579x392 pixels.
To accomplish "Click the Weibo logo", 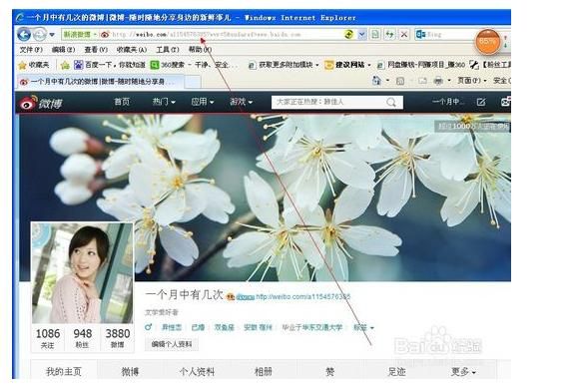I will [41, 103].
